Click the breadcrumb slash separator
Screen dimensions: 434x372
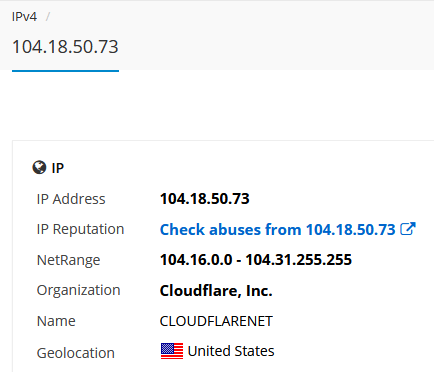pos(48,16)
